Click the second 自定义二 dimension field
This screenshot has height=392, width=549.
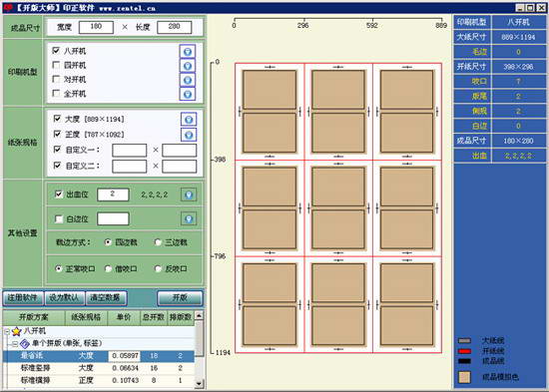[180, 167]
